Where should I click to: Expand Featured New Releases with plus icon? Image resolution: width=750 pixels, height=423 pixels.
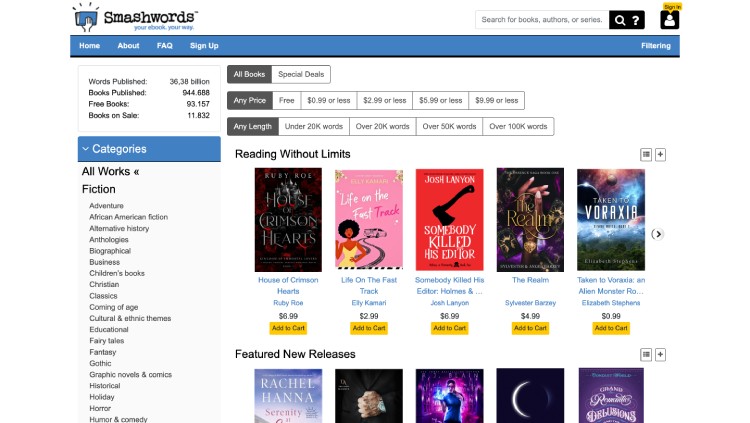661,355
